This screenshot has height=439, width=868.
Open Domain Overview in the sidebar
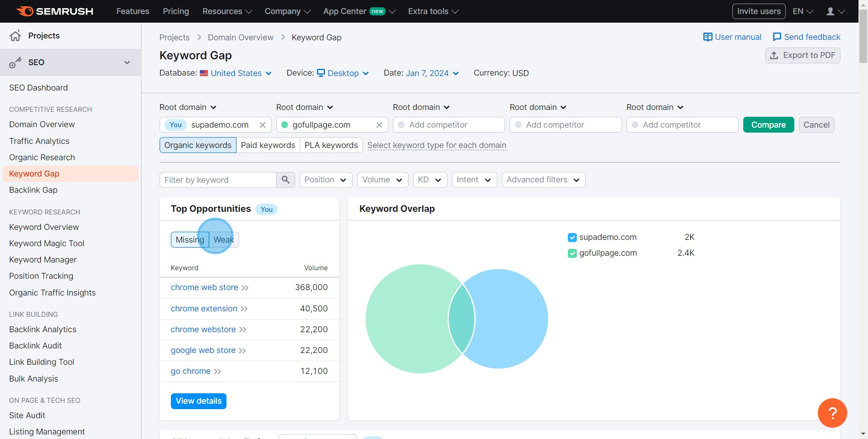[x=42, y=124]
